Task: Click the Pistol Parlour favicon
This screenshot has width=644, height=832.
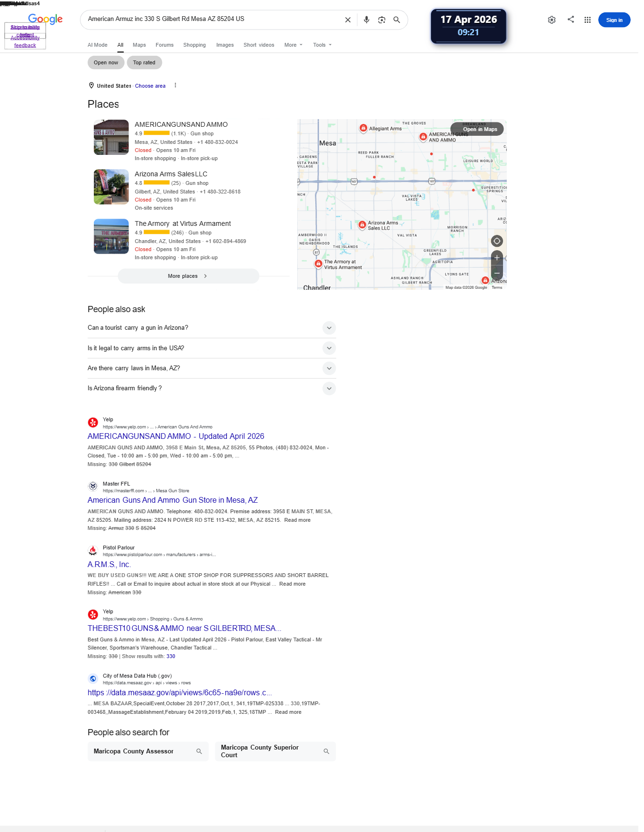Action: point(93,550)
